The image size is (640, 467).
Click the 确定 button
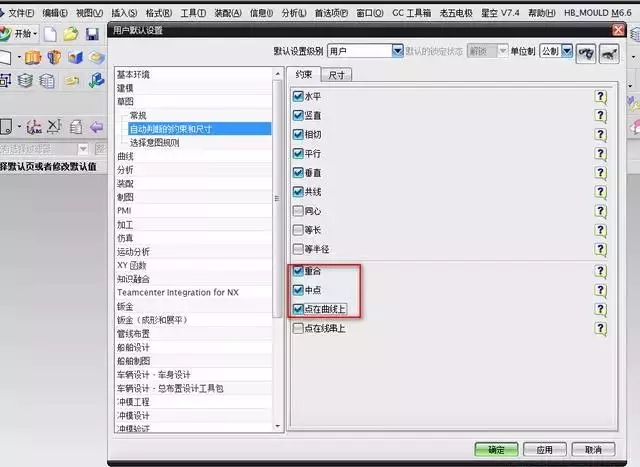(x=496, y=449)
